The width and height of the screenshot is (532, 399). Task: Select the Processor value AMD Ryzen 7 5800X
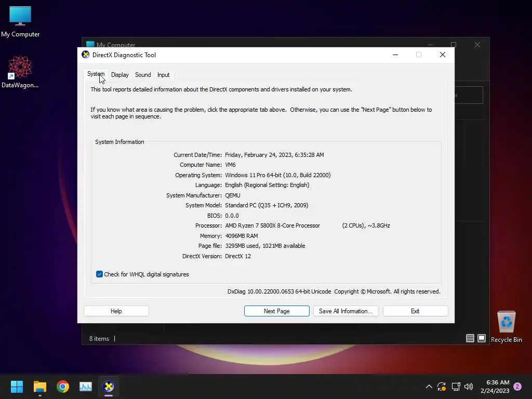pos(272,225)
